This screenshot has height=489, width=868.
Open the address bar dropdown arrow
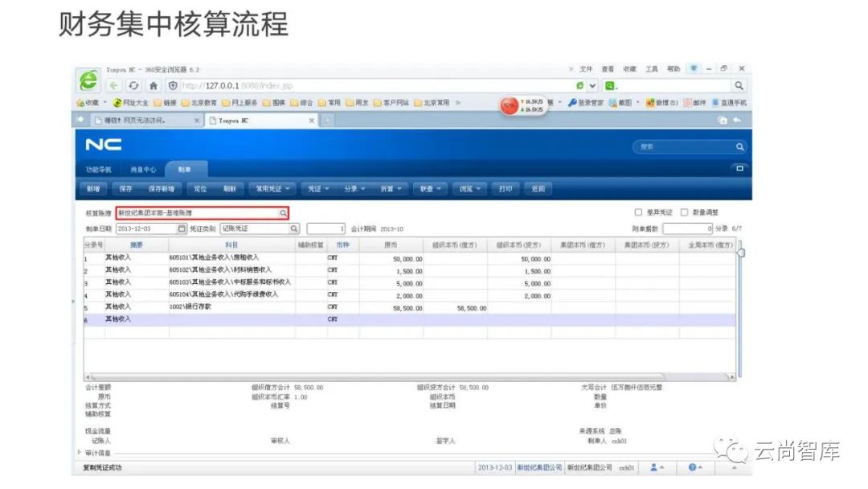(x=592, y=86)
